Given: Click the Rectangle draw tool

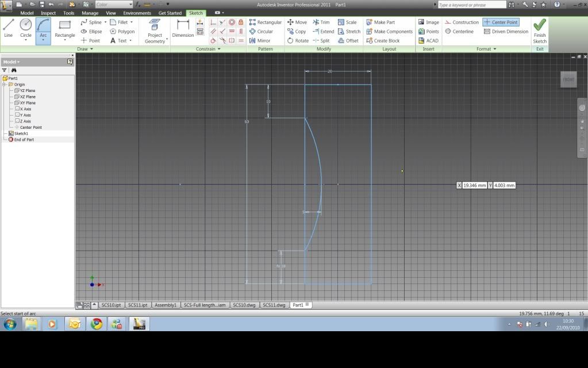Looking at the screenshot, I should click(65, 28).
